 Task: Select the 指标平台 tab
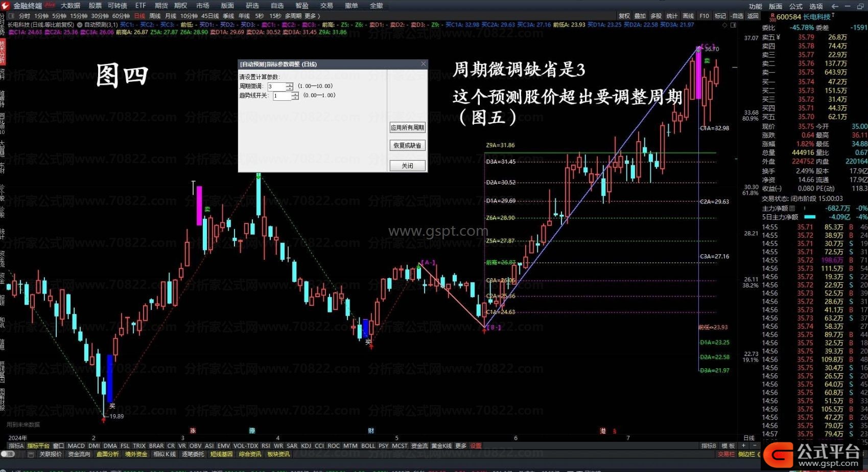[x=38, y=446]
